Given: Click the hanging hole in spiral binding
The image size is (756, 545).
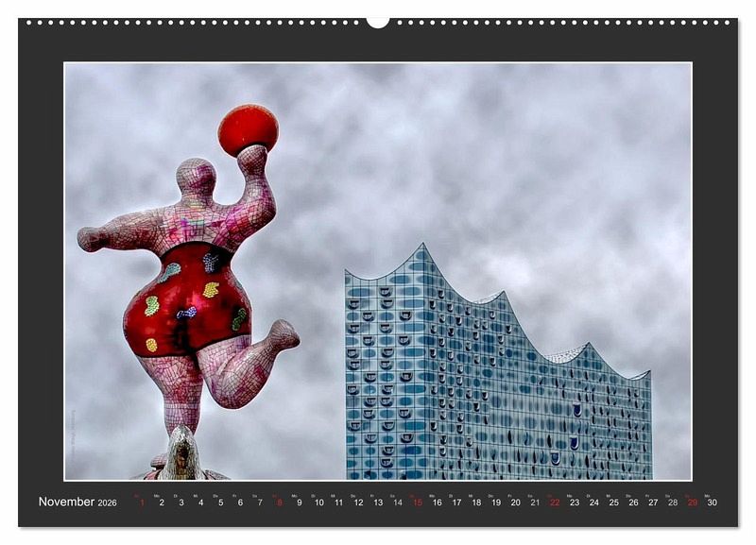Looking at the screenshot, I should (378, 21).
